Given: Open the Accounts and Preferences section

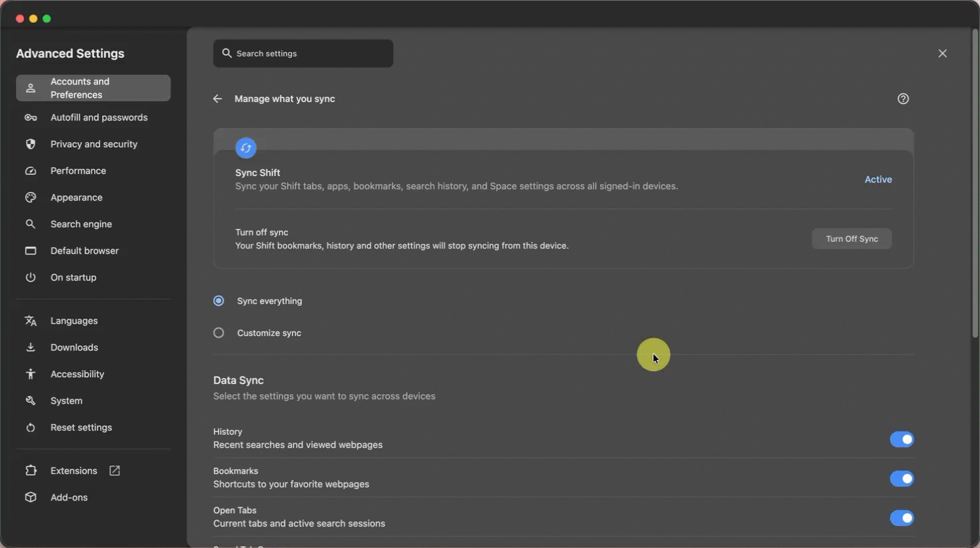Looking at the screenshot, I should (93, 88).
